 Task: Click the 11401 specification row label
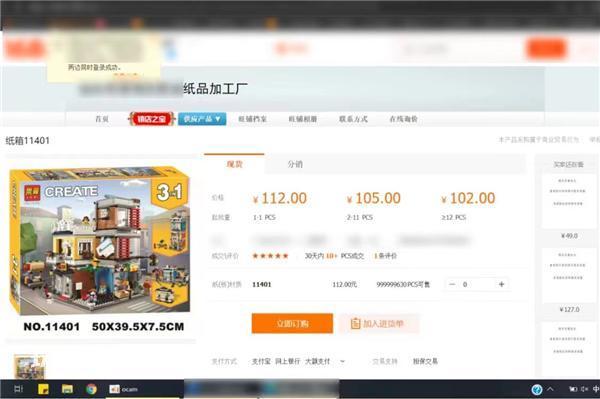(262, 284)
